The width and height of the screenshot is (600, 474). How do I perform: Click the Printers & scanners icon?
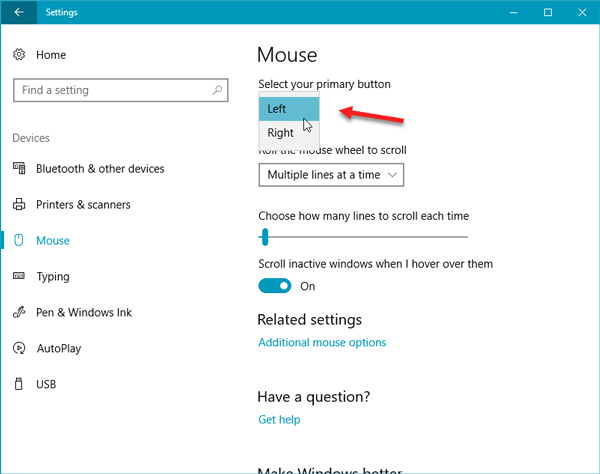point(19,204)
